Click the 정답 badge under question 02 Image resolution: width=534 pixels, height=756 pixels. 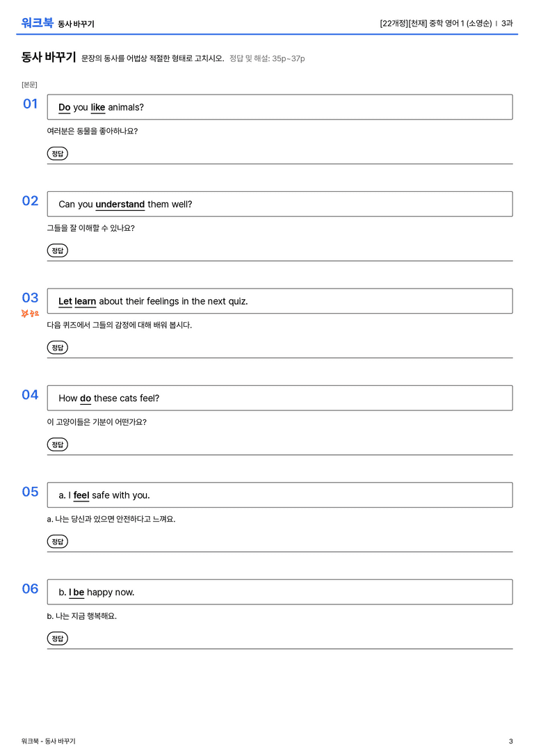pos(57,250)
